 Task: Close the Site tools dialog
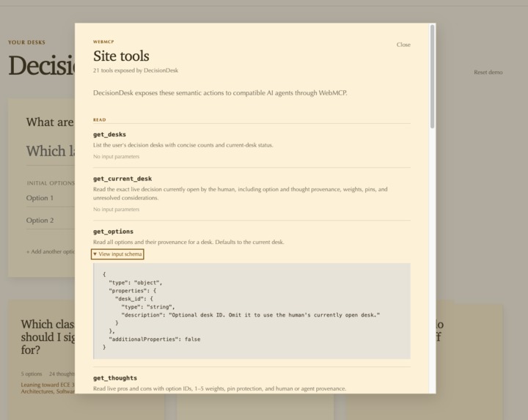403,45
